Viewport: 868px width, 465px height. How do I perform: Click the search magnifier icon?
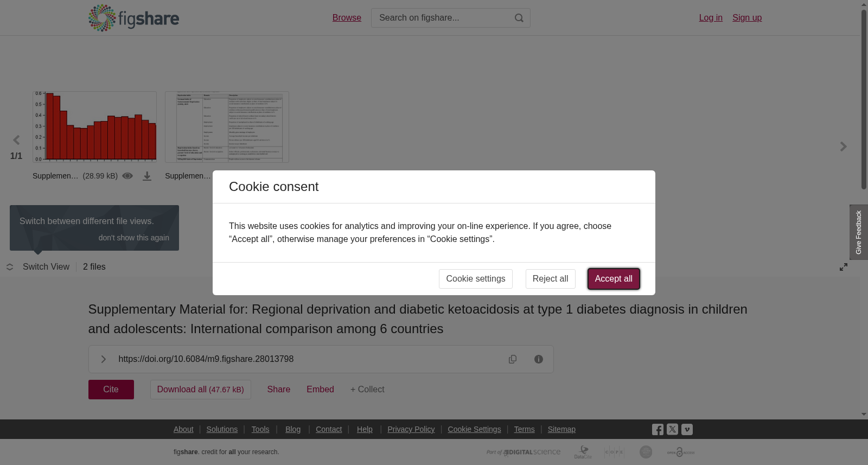(519, 18)
